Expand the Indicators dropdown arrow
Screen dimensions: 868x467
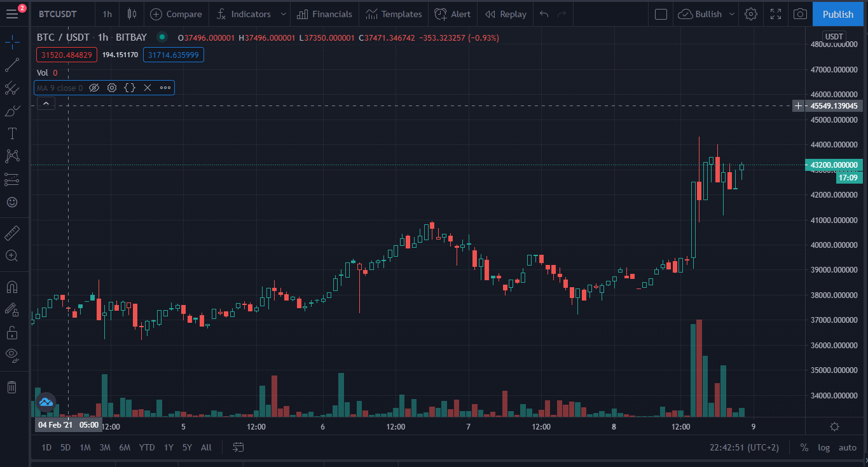pyautogui.click(x=284, y=14)
